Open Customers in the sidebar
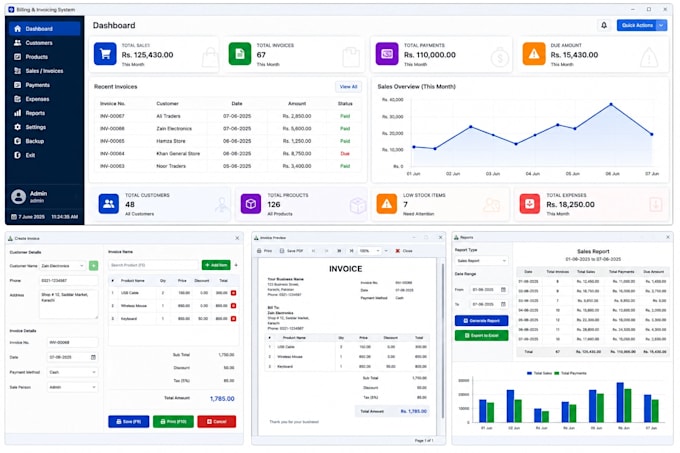This screenshot has width=680, height=453. [x=39, y=43]
